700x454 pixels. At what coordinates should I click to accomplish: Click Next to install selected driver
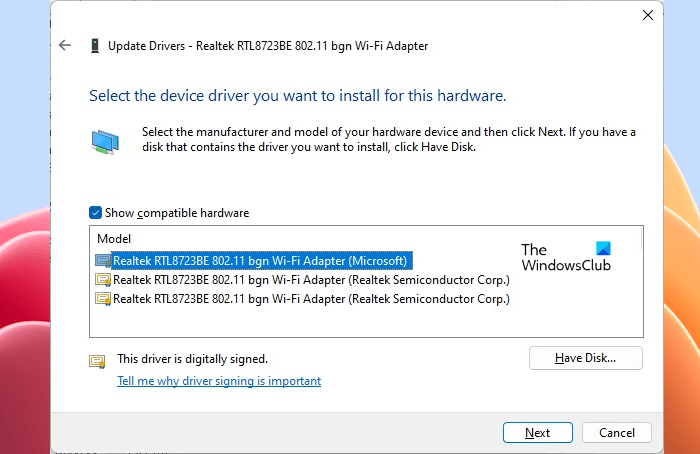point(538,433)
